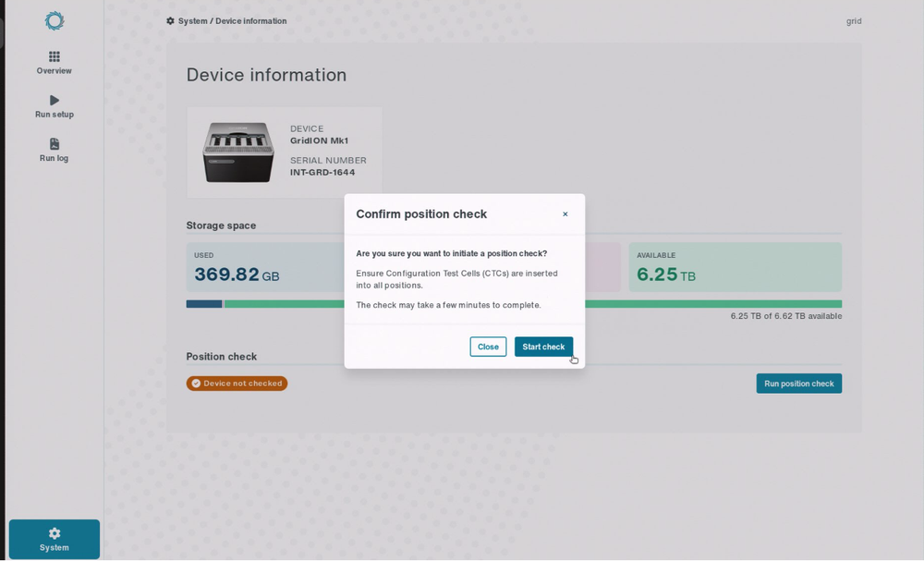Open Run setup play icon
924x561 pixels.
point(55,100)
